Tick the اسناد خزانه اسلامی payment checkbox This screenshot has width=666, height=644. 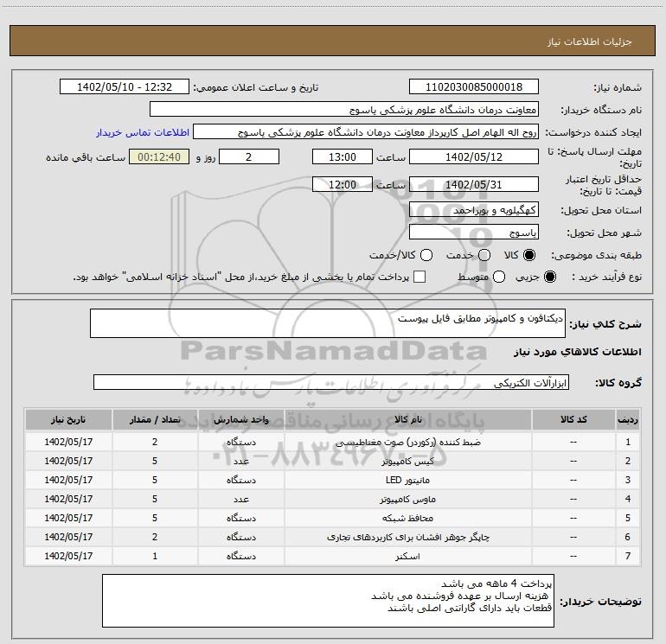point(419,277)
